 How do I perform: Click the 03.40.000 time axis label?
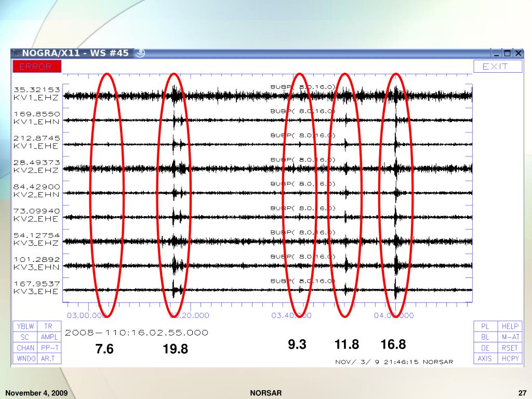291,315
